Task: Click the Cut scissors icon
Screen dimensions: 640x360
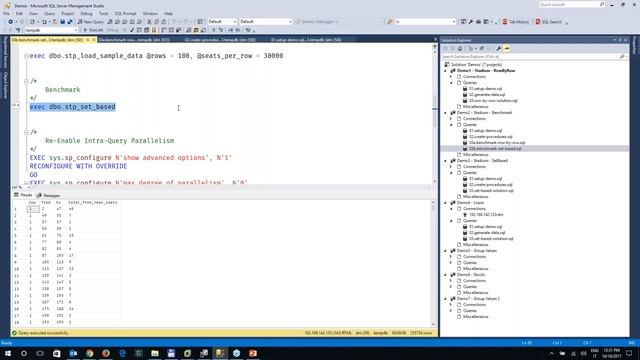Action: click(149, 22)
